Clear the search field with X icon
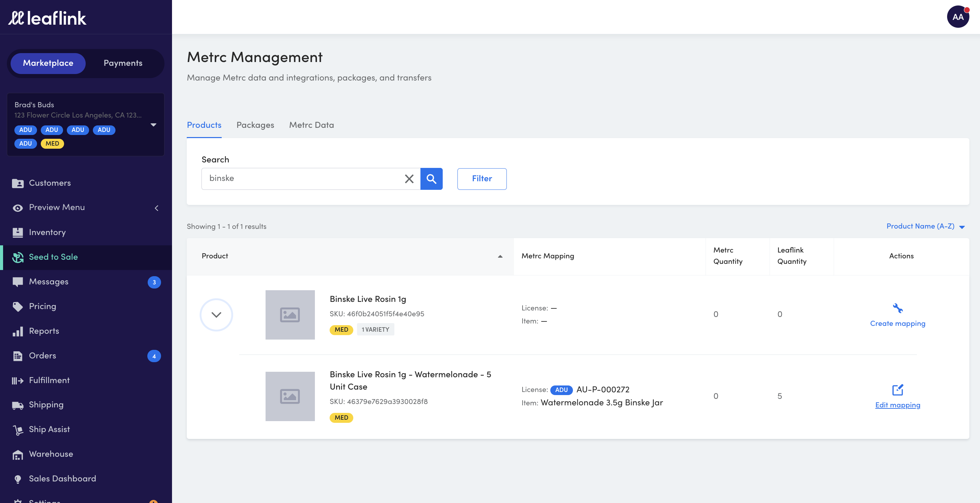980x503 pixels. [409, 179]
